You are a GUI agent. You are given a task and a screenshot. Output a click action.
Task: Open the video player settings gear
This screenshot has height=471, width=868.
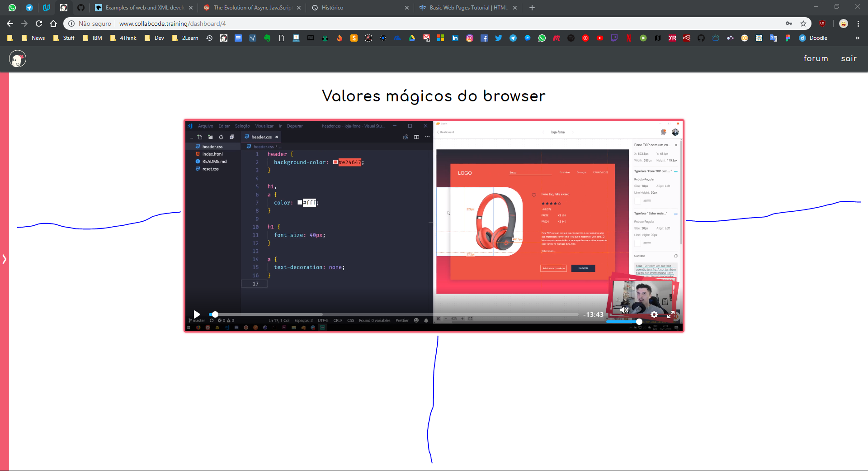point(654,314)
